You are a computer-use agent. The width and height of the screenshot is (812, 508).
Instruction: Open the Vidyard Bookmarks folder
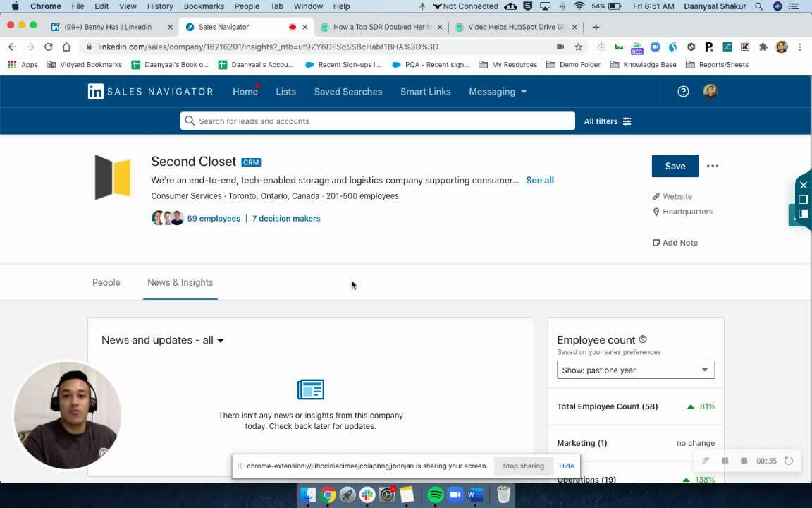point(85,65)
